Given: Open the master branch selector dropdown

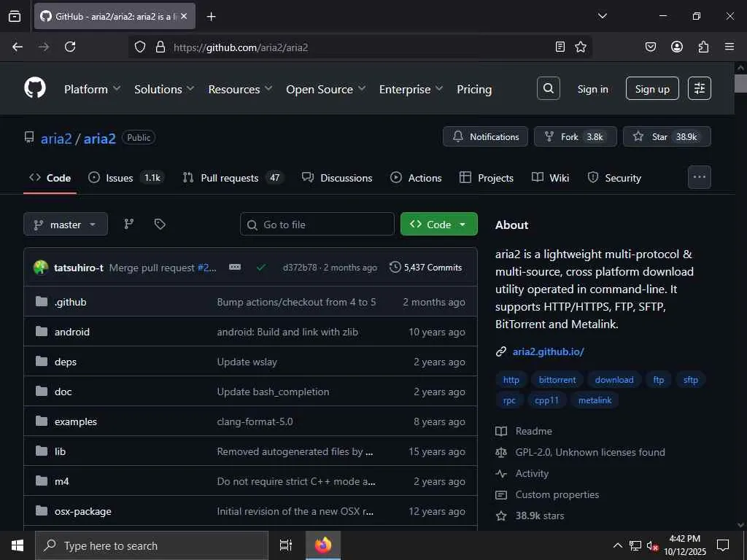Looking at the screenshot, I should [66, 225].
